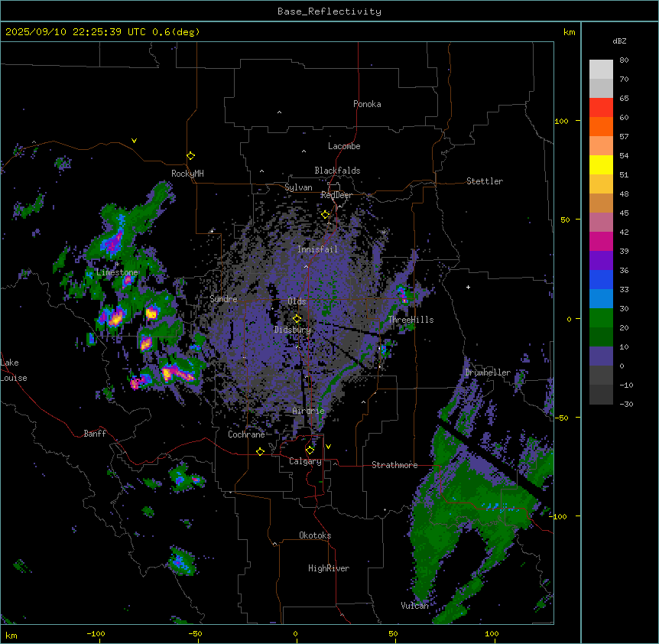Pick the purple swatch between 39 and 36
Image resolution: width=659 pixels, height=644 pixels.
pos(601,260)
